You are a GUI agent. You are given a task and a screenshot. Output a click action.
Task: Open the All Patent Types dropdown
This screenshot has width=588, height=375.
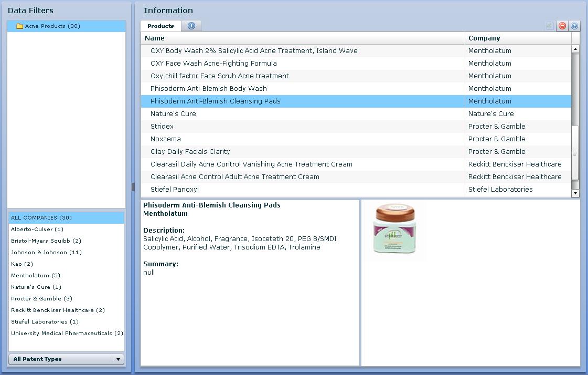click(x=61, y=359)
